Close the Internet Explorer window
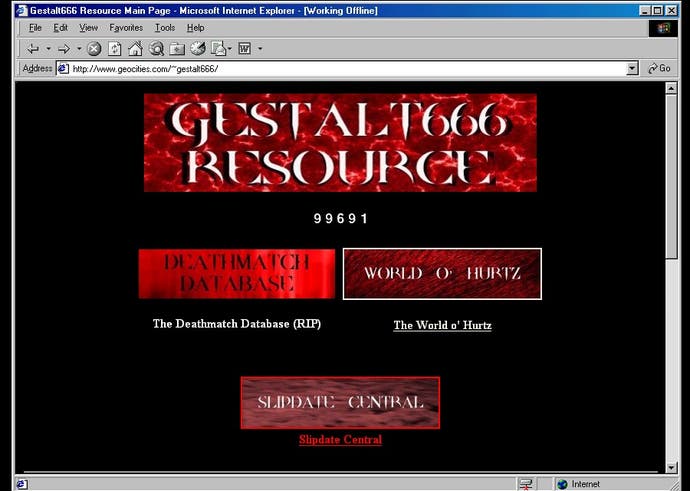This screenshot has height=491, width=690. [x=671, y=10]
